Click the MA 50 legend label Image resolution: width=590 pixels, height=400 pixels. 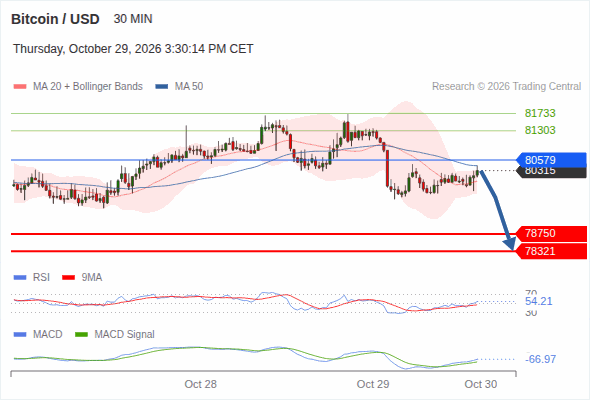click(x=189, y=87)
